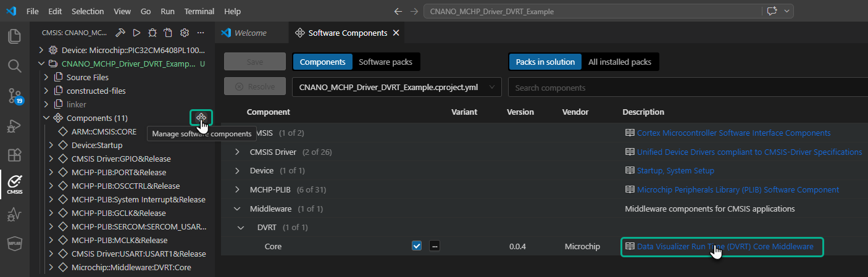
Task: Switch to Software packs view
Action: click(386, 62)
